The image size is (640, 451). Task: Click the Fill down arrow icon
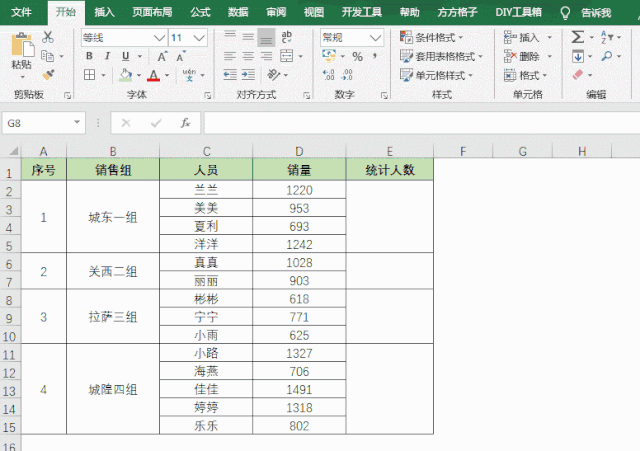pyautogui.click(x=578, y=56)
